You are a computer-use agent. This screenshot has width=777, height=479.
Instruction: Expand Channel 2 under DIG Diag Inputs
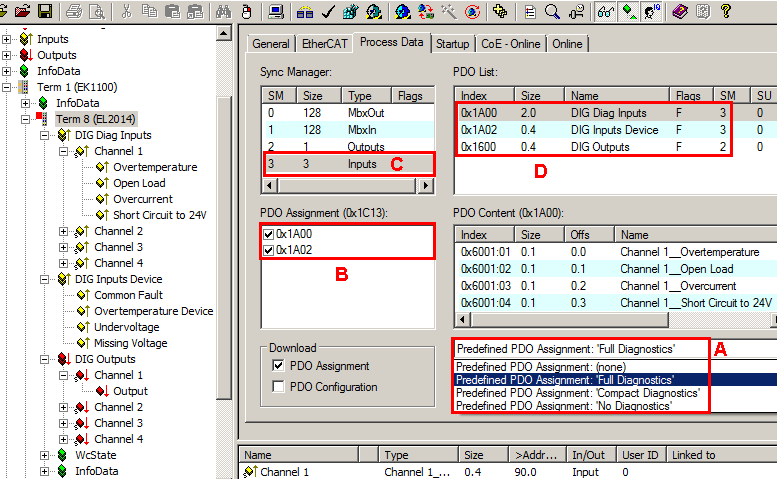point(63,231)
